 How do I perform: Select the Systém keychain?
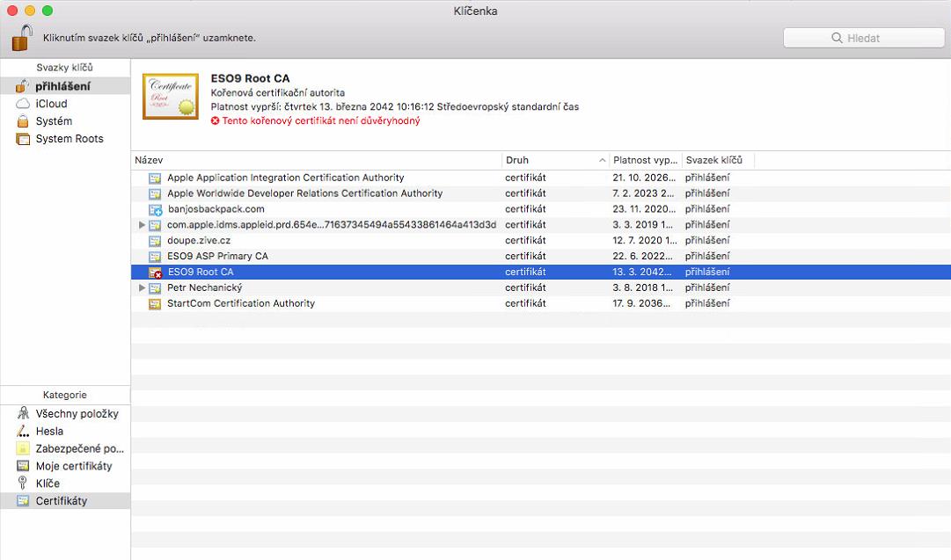coord(65,121)
